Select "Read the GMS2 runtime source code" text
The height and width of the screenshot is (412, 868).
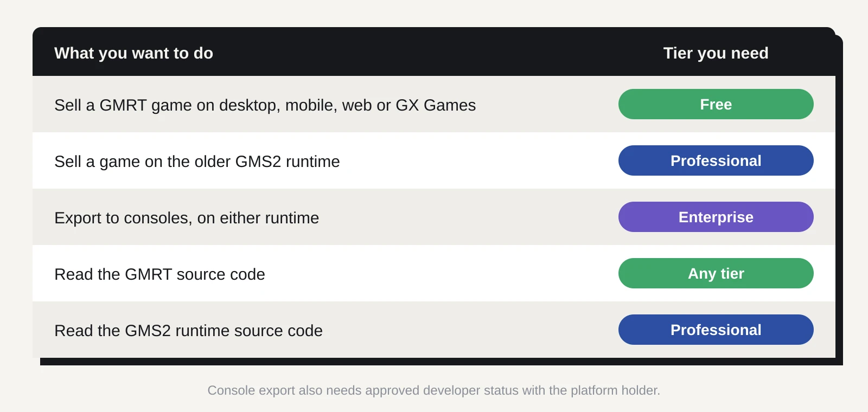[x=188, y=331]
